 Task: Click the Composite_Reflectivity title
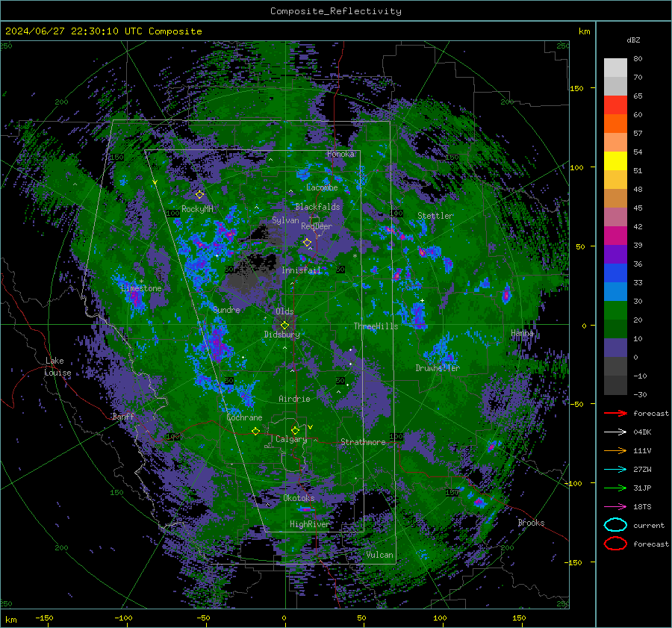coord(336,11)
